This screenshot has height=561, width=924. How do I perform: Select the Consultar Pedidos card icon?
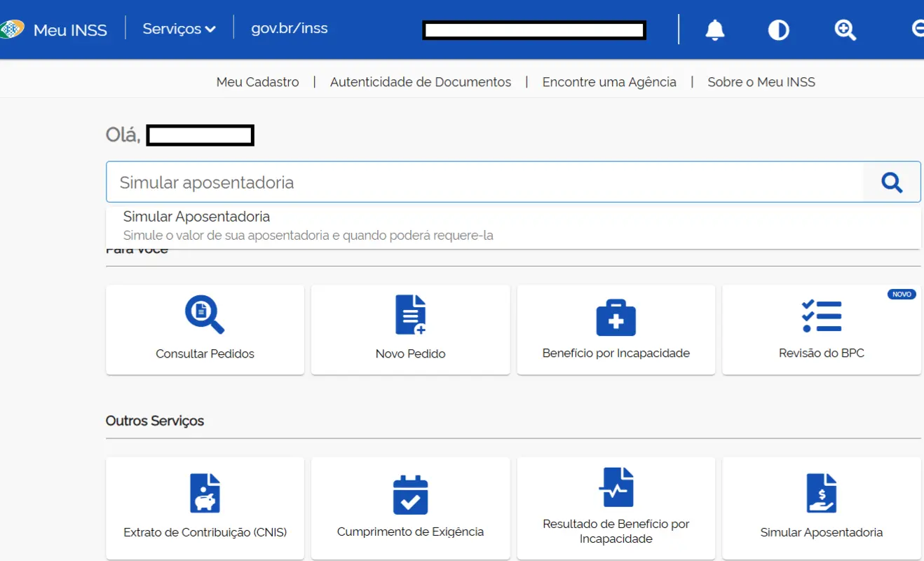(x=204, y=315)
